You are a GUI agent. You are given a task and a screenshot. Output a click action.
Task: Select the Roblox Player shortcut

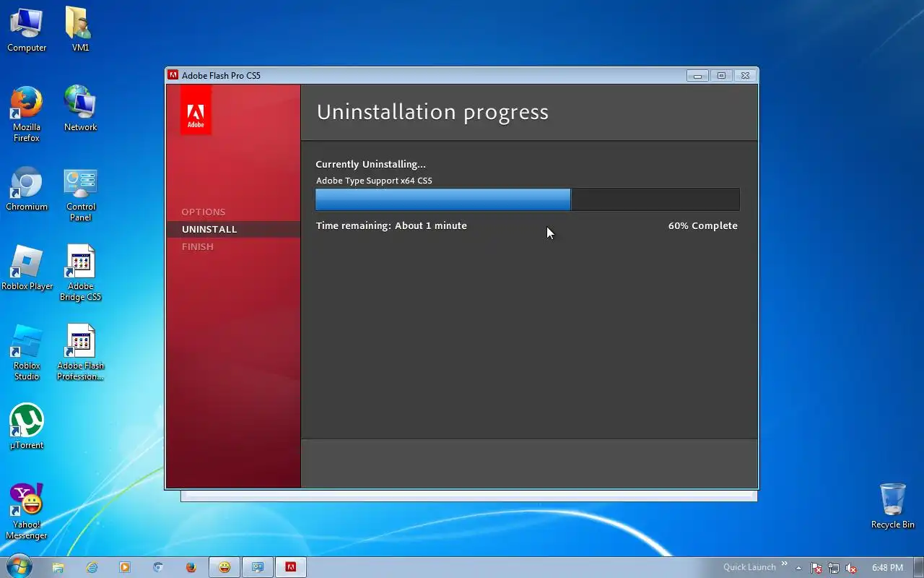click(x=27, y=268)
